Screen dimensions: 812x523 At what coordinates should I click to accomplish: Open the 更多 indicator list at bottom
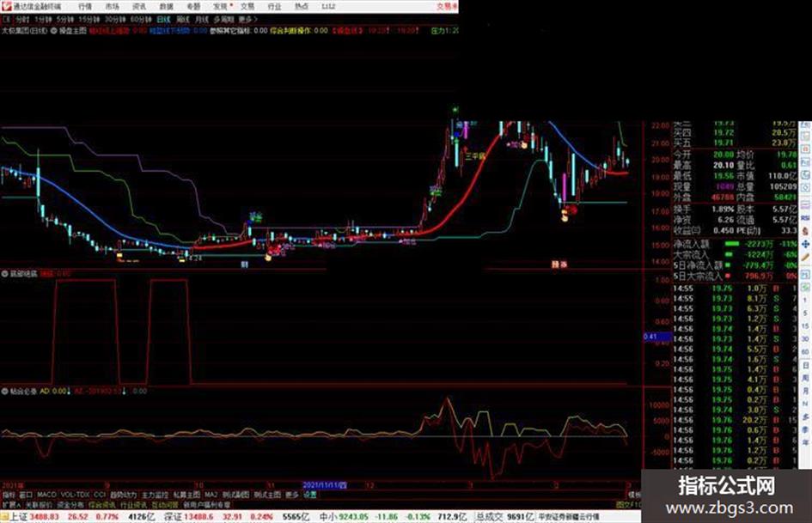point(292,495)
